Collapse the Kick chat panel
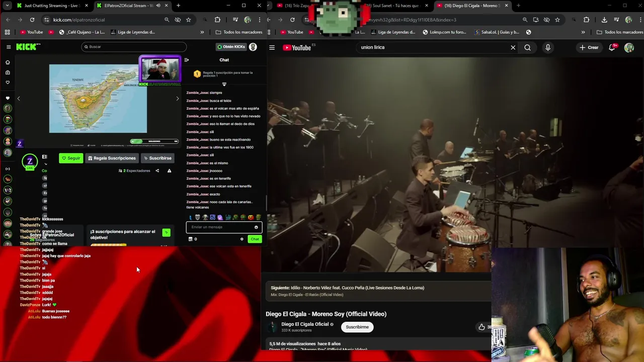 pos(187,60)
